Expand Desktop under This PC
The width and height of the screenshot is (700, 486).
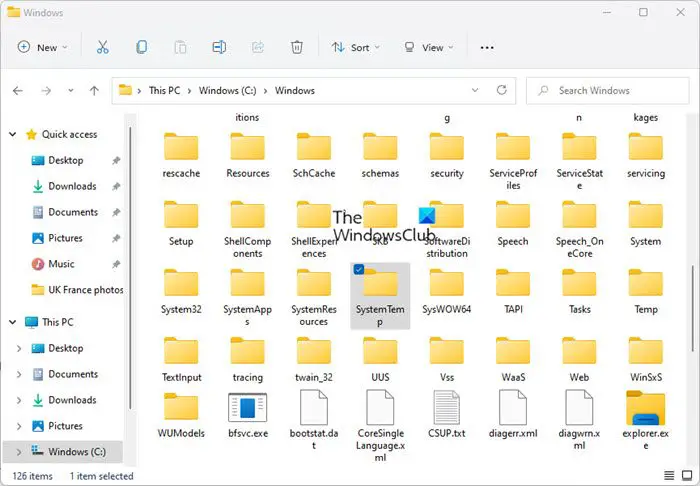19,348
